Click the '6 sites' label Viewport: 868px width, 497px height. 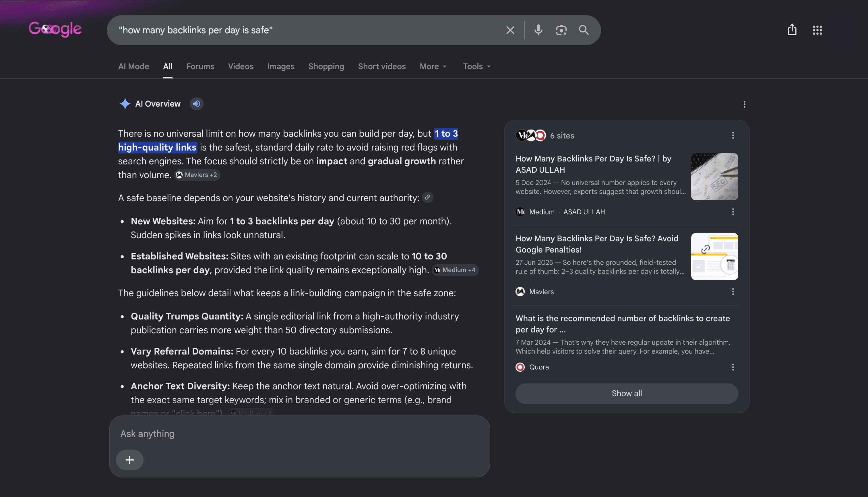point(562,136)
